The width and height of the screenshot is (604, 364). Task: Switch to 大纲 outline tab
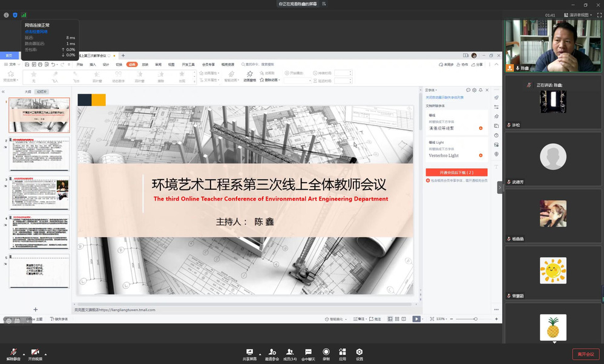pos(28,92)
